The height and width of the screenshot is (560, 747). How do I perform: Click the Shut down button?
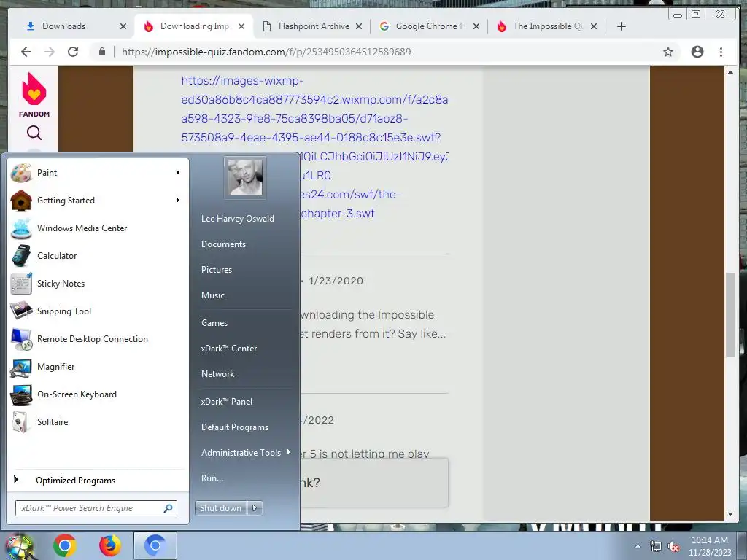click(220, 508)
